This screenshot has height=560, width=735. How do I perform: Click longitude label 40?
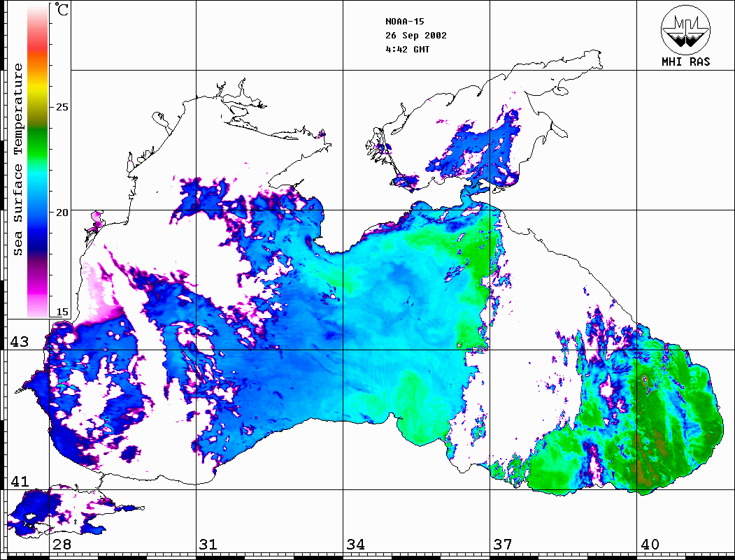(x=650, y=545)
